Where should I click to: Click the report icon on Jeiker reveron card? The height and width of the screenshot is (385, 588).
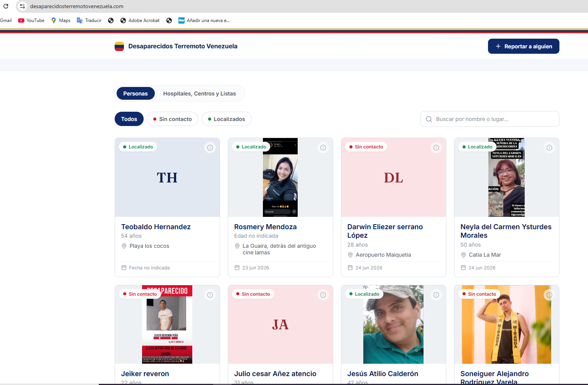point(210,295)
